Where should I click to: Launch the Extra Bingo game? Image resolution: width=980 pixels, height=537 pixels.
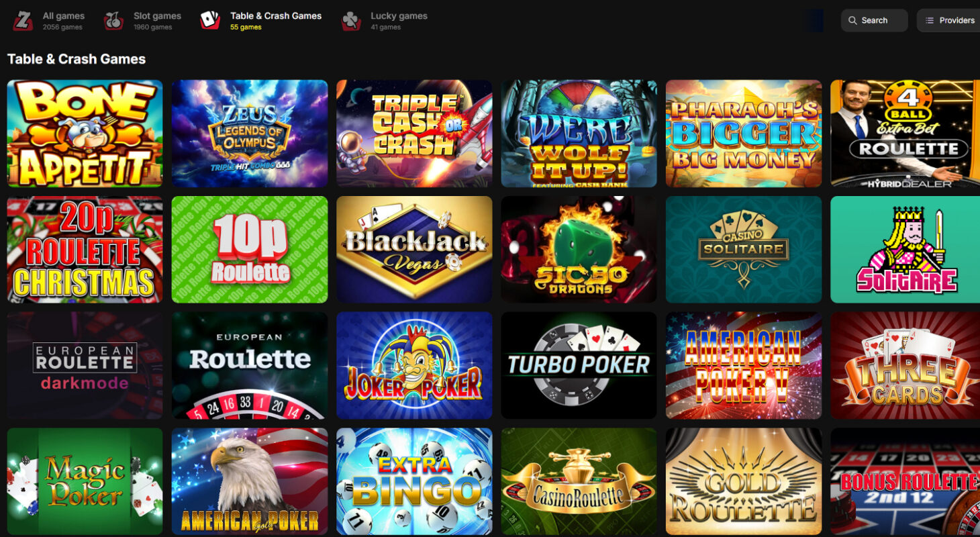point(414,481)
